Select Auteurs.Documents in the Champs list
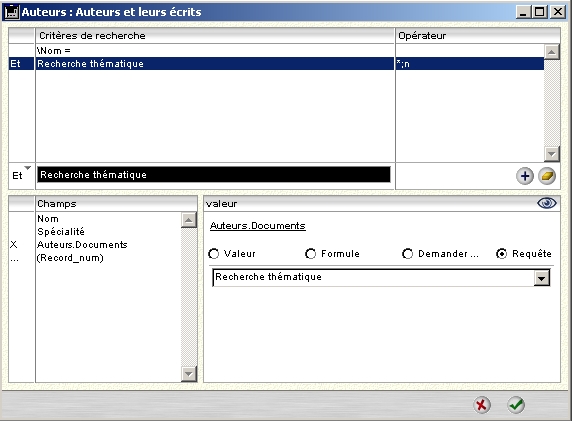Viewport: 572px width, 421px height. [82, 245]
